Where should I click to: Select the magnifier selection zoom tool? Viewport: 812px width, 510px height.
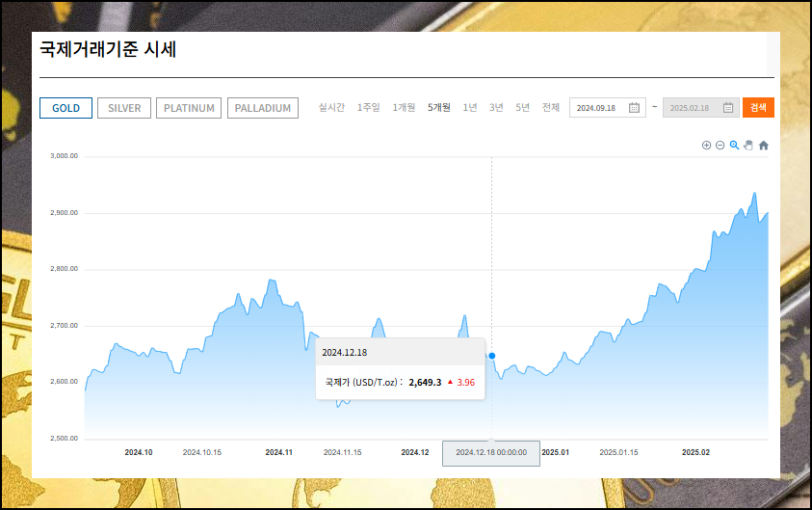coord(734,146)
